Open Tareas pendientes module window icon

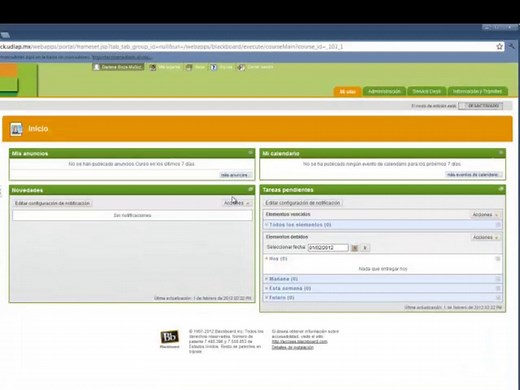501,189
